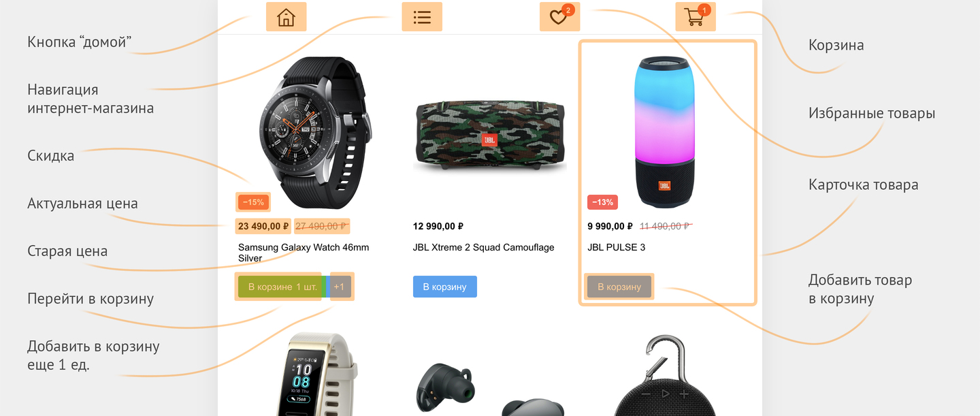Click the Samsung Galaxy Watch product image
This screenshot has height=416, width=980.
[x=316, y=133]
